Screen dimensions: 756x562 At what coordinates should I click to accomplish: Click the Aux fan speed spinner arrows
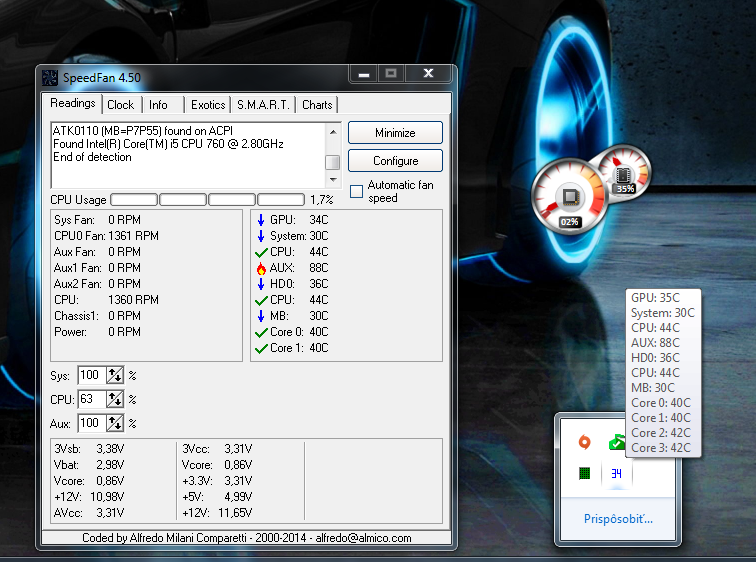[x=115, y=423]
